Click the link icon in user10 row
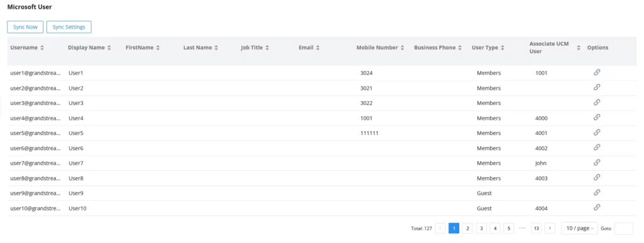The image size is (644, 243). coord(597,207)
